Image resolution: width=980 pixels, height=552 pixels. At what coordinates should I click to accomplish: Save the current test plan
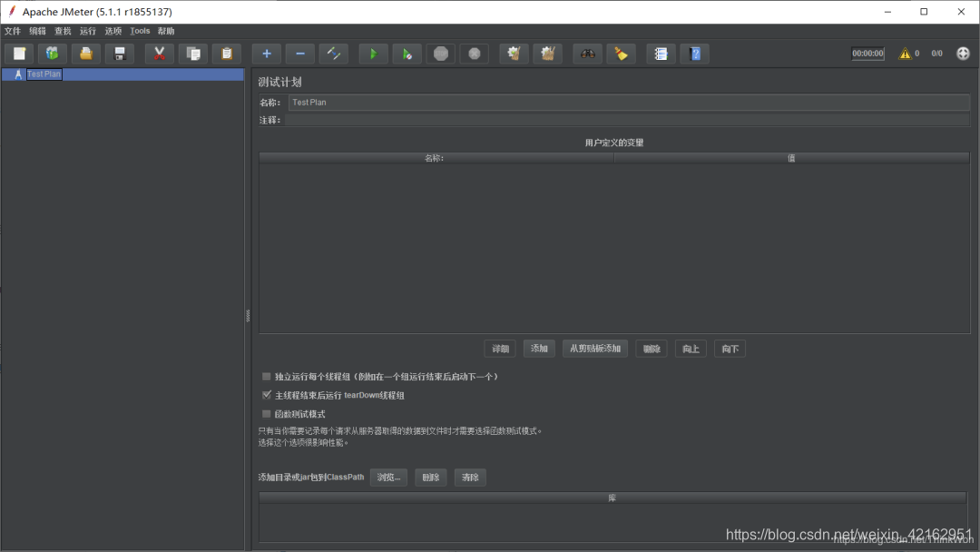click(x=119, y=54)
